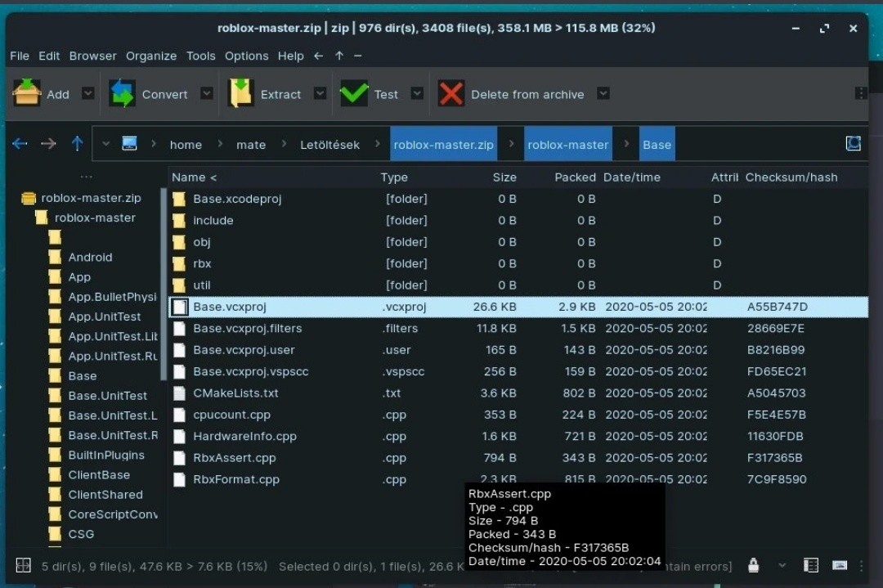Open the address history dropdown chevron before the computer icon
This screenshot has height=588, width=883.
(105, 144)
